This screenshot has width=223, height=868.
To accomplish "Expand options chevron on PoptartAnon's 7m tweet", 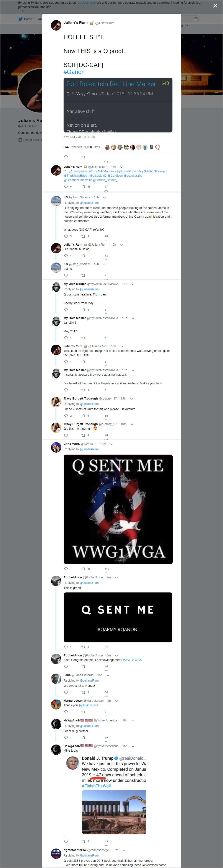I will tap(116, 577).
